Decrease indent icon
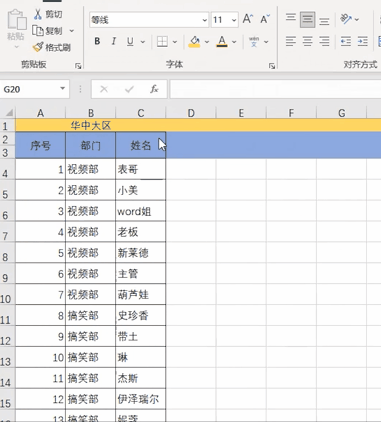The width and height of the screenshot is (381, 422). pyautogui.click(x=346, y=42)
